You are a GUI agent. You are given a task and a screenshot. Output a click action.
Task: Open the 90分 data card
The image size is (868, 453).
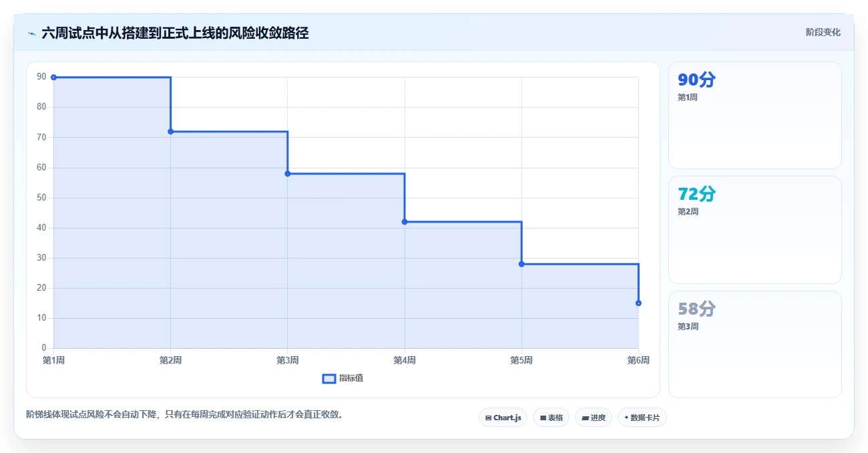pyautogui.click(x=755, y=116)
